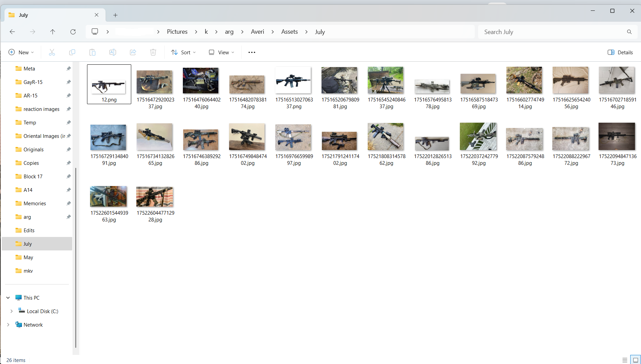Navigate to arg in breadcrumb

[229, 32]
